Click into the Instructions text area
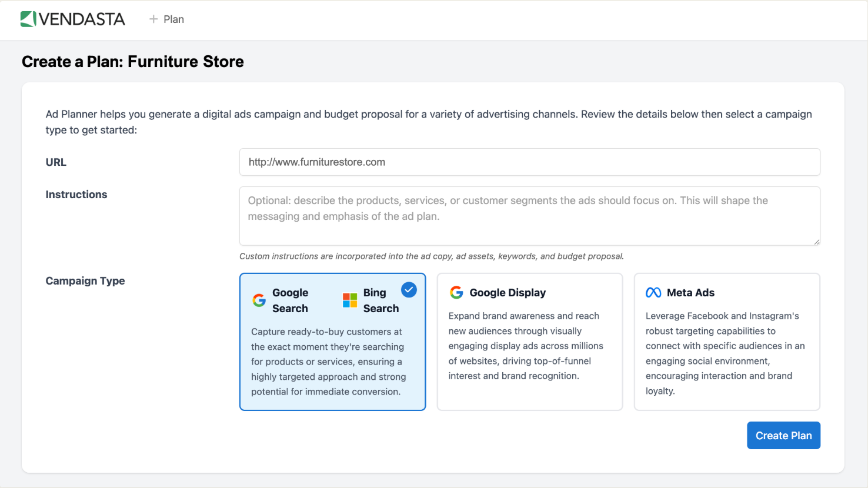Viewport: 868px width, 488px height. 530,216
